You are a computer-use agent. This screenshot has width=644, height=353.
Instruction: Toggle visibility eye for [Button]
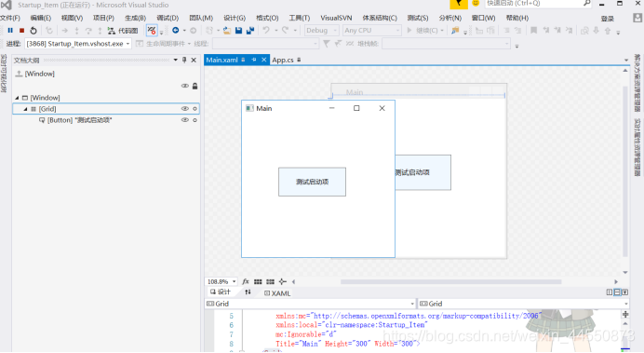tap(185, 120)
